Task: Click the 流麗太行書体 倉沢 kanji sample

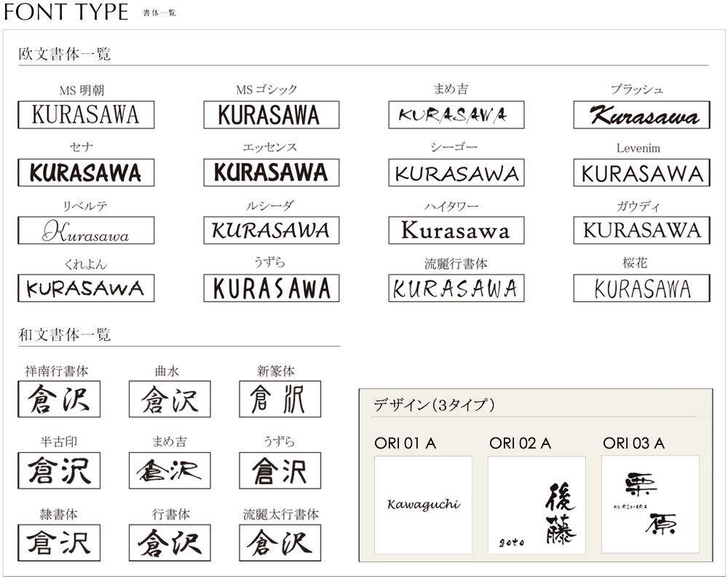Action: pyautogui.click(x=280, y=542)
